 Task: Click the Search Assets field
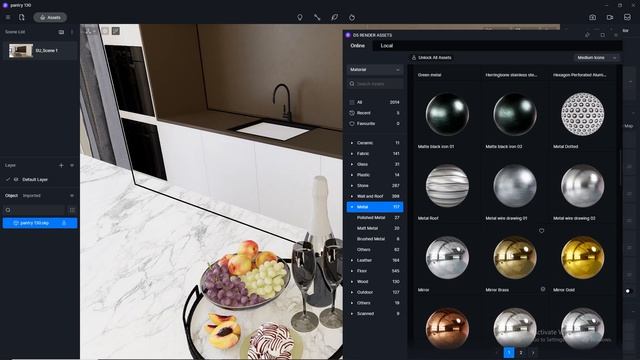(x=375, y=84)
